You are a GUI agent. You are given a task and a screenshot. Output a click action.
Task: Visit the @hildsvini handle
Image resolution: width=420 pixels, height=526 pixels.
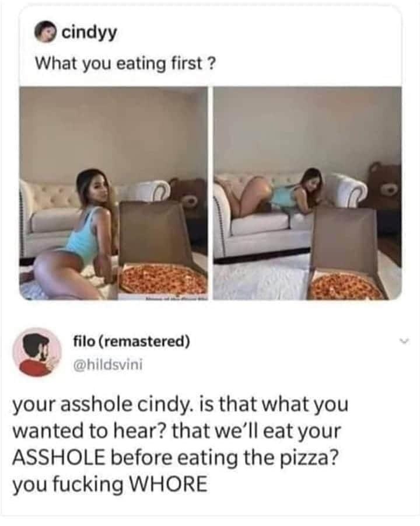[x=108, y=364]
